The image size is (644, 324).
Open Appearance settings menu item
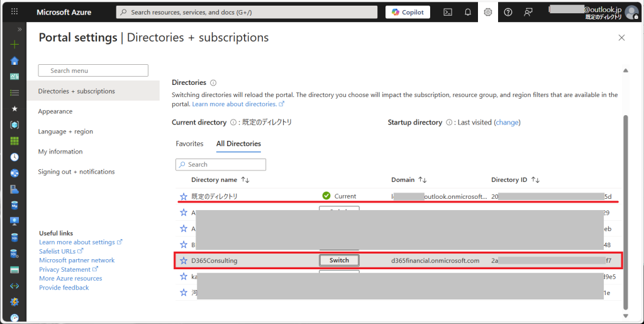tap(55, 111)
